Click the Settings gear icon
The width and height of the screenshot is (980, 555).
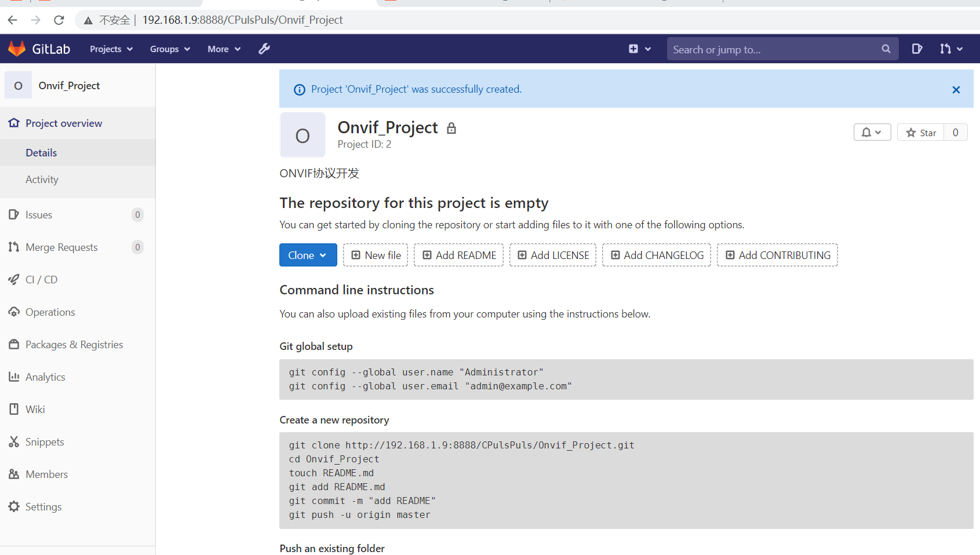click(14, 506)
